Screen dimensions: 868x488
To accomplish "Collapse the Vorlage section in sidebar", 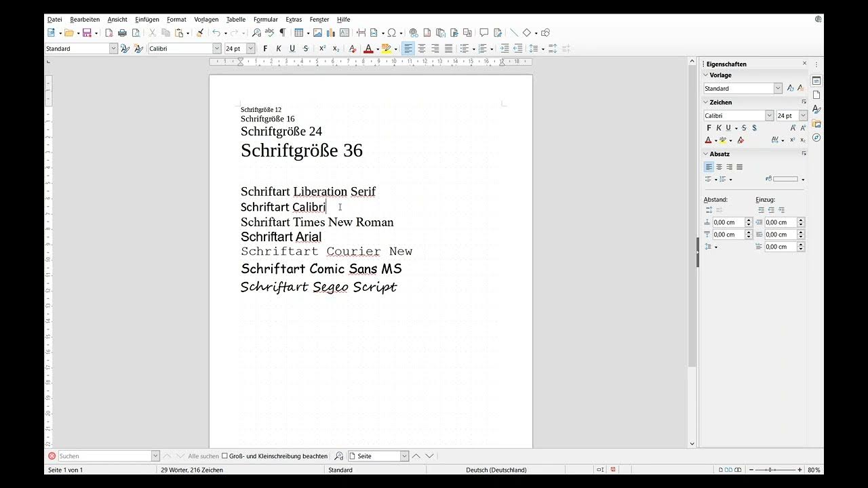I will 705,75.
